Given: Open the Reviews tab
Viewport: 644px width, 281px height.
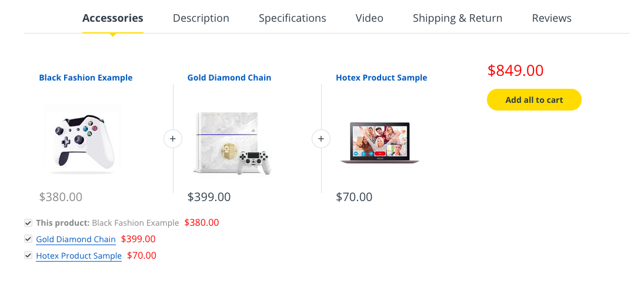Looking at the screenshot, I should pyautogui.click(x=552, y=18).
